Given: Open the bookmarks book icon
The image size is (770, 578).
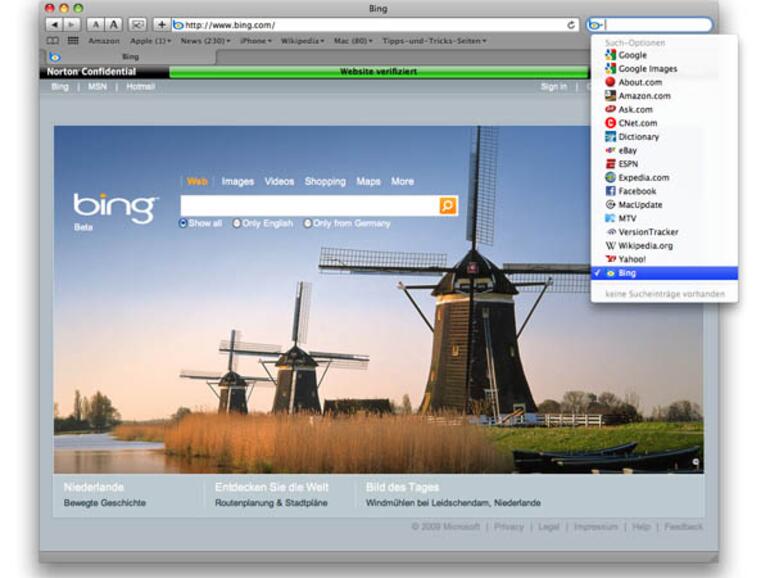Looking at the screenshot, I should point(53,41).
